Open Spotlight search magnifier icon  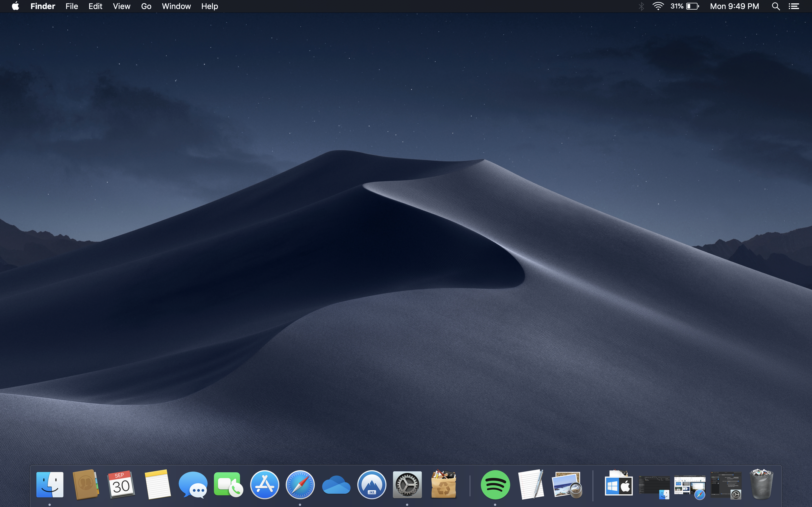click(775, 6)
